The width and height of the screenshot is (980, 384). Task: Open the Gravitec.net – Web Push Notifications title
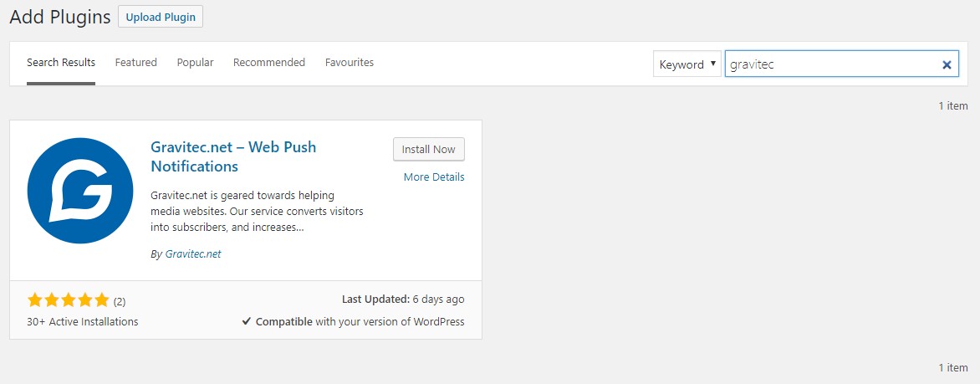(x=233, y=156)
